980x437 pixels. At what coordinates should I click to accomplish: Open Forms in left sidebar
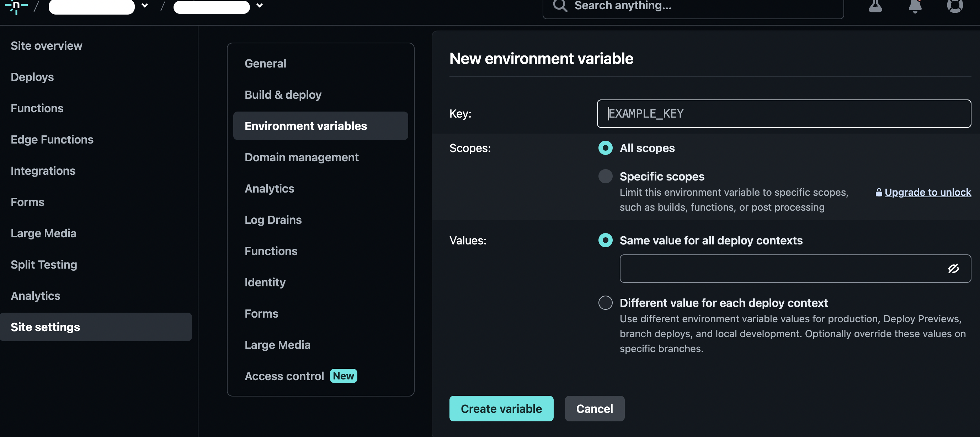click(27, 202)
